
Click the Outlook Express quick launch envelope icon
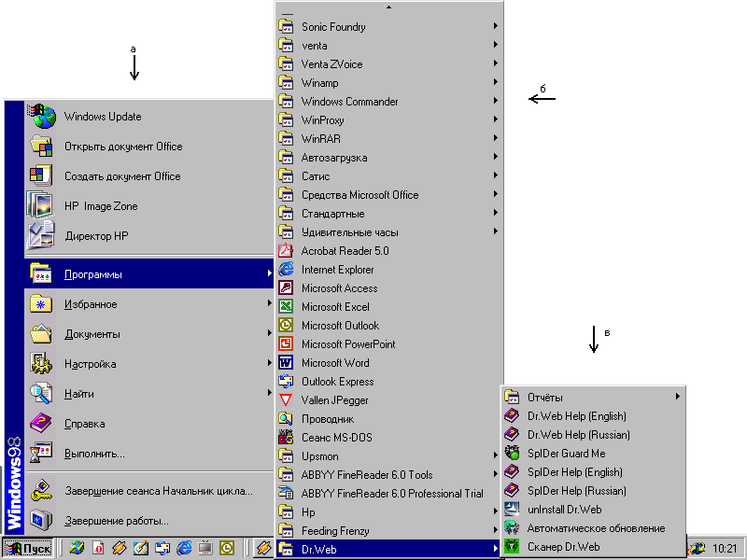(162, 548)
